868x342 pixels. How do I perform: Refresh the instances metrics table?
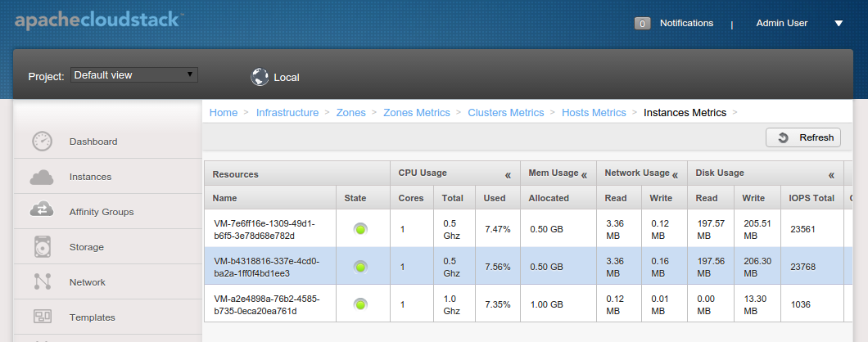[803, 137]
